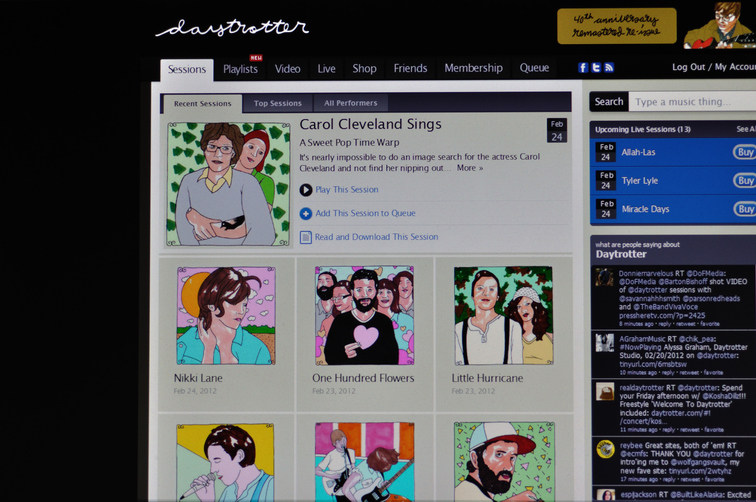The image size is (756, 502).
Task: Open pressheretv.com link in first tweet
Action: [x=662, y=315]
